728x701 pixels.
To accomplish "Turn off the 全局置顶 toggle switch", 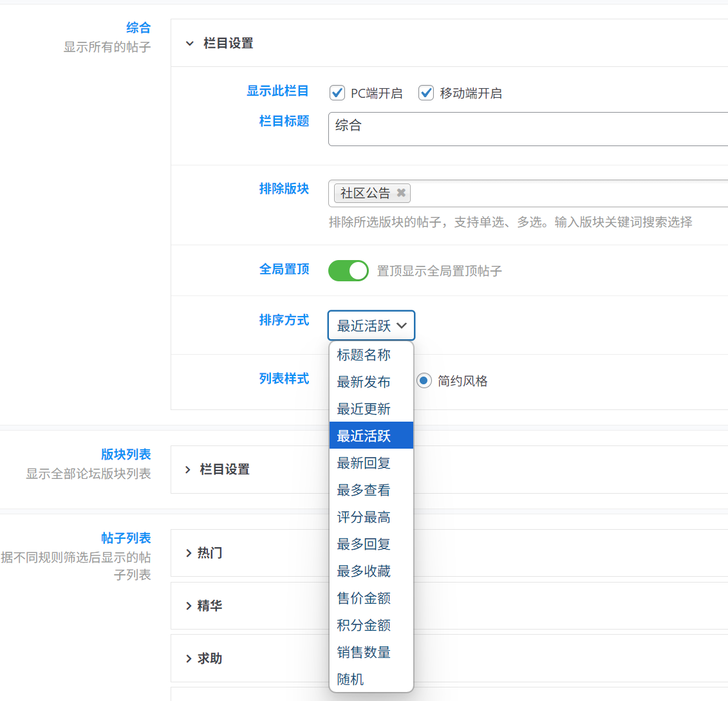I will click(x=348, y=270).
